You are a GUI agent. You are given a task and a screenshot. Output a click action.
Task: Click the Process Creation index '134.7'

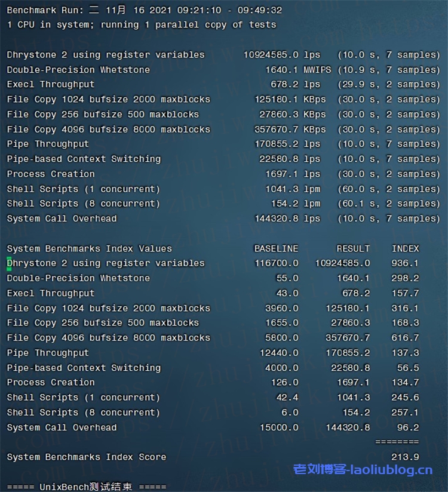point(405,383)
